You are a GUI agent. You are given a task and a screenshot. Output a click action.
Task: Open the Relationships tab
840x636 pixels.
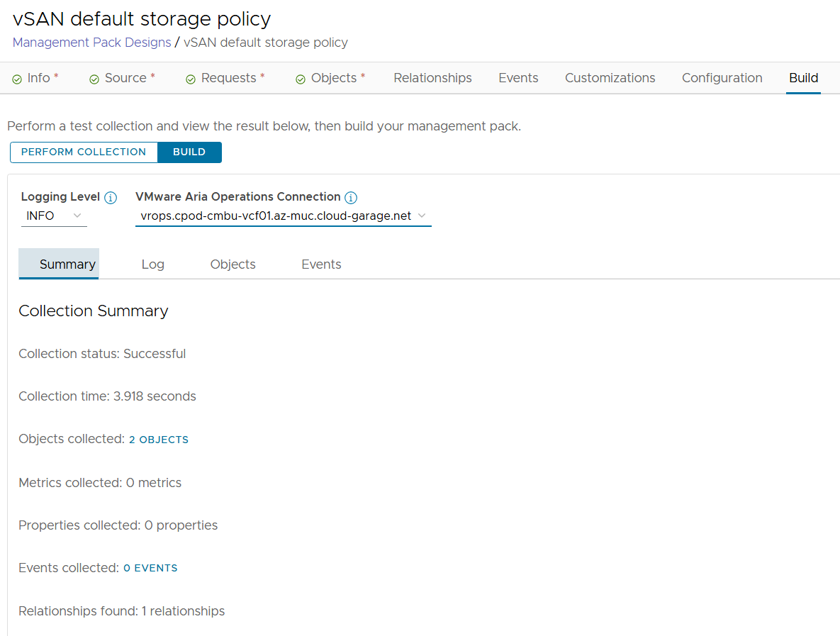[432, 78]
